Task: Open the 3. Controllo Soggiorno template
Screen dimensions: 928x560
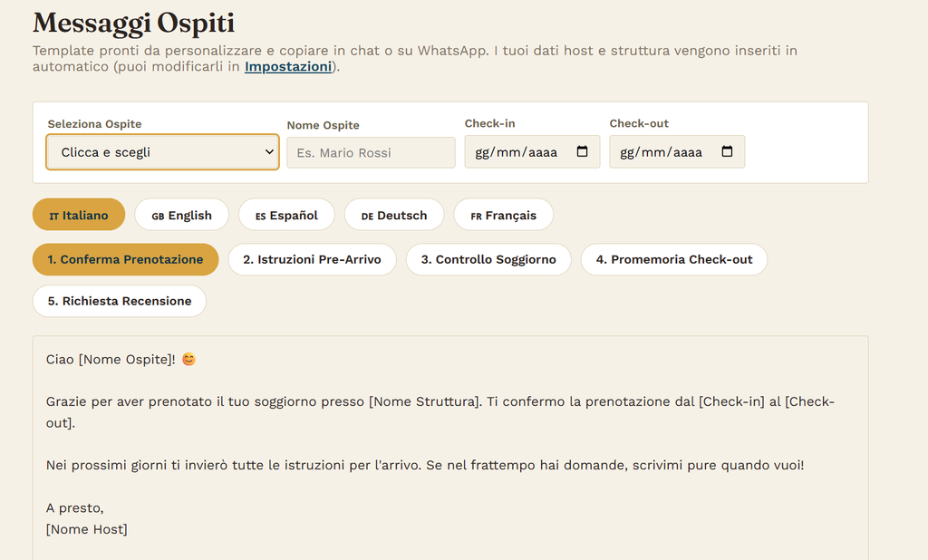Action: [x=488, y=259]
